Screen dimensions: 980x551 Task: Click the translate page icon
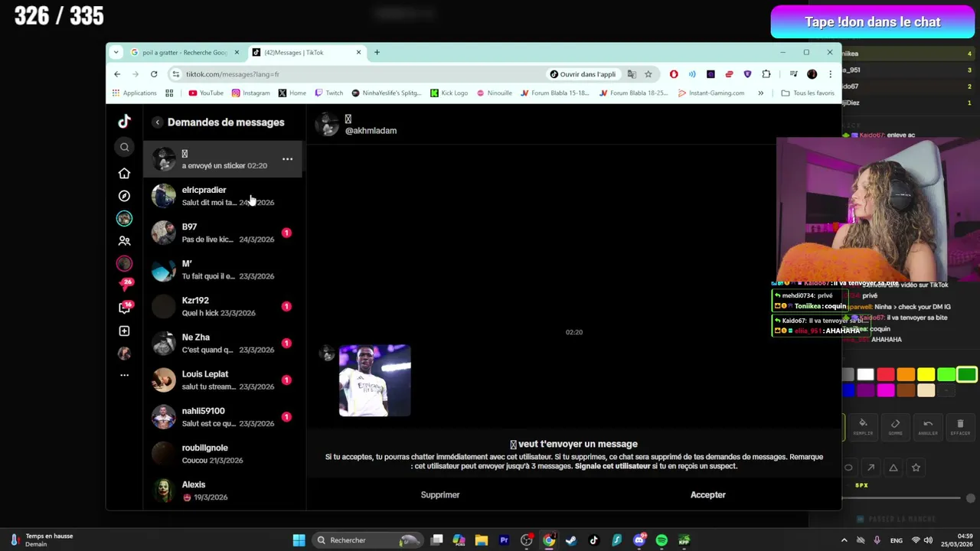click(x=632, y=74)
